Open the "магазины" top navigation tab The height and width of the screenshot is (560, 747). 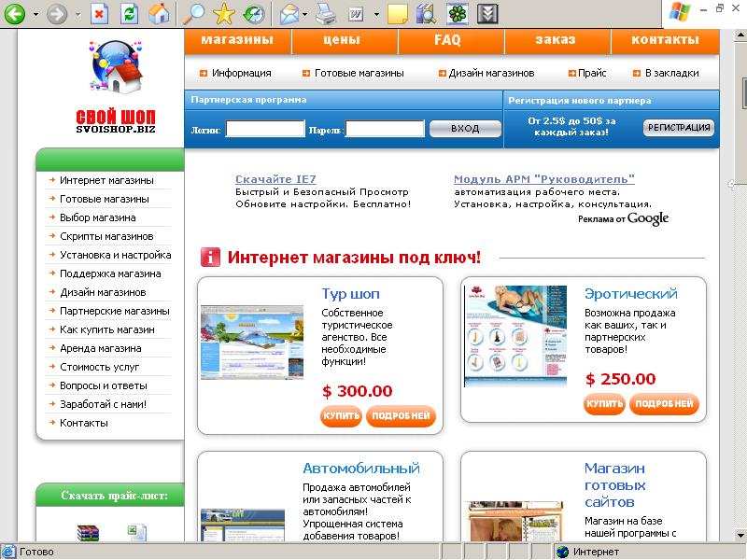[x=237, y=40]
